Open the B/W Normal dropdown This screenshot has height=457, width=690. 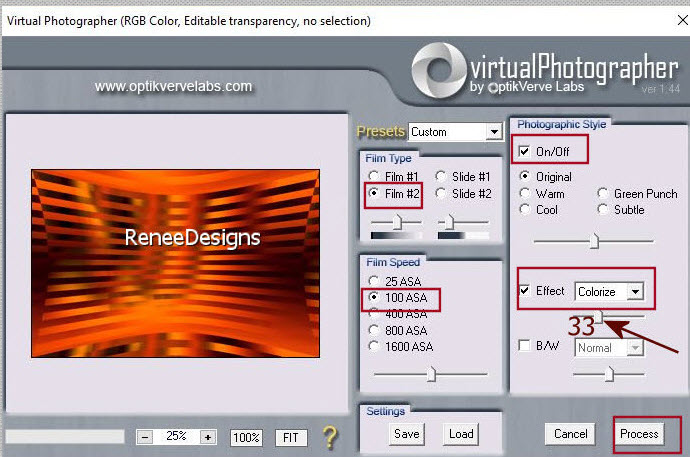(x=635, y=348)
